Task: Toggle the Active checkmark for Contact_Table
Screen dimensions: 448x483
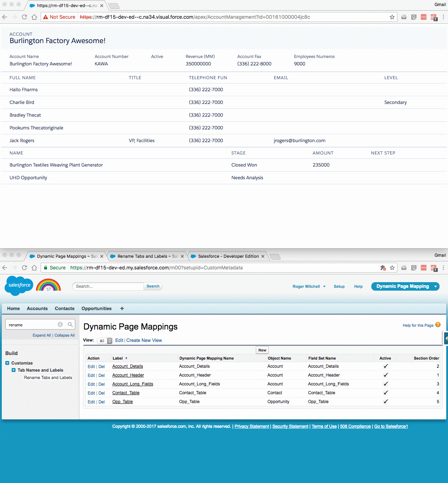Action: pos(386,393)
